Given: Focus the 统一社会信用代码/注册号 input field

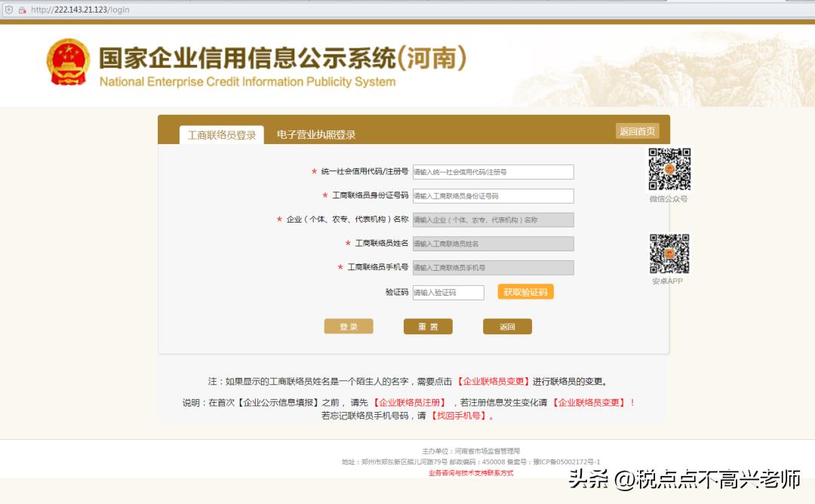Looking at the screenshot, I should pos(493,172).
